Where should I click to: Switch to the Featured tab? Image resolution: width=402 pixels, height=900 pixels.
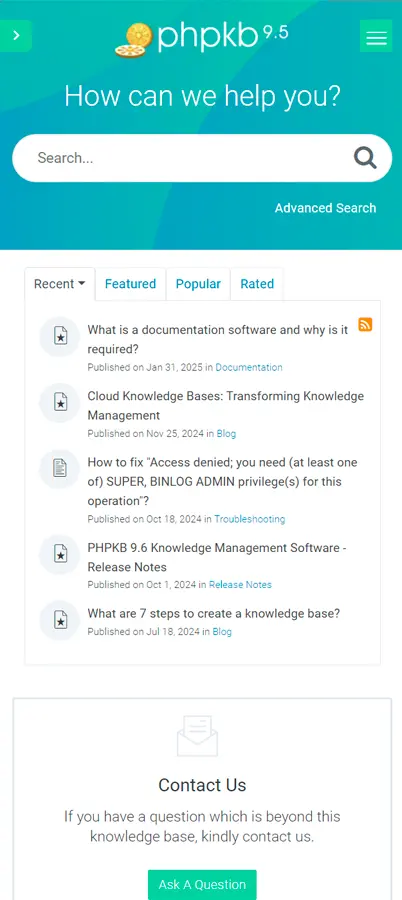coord(130,284)
